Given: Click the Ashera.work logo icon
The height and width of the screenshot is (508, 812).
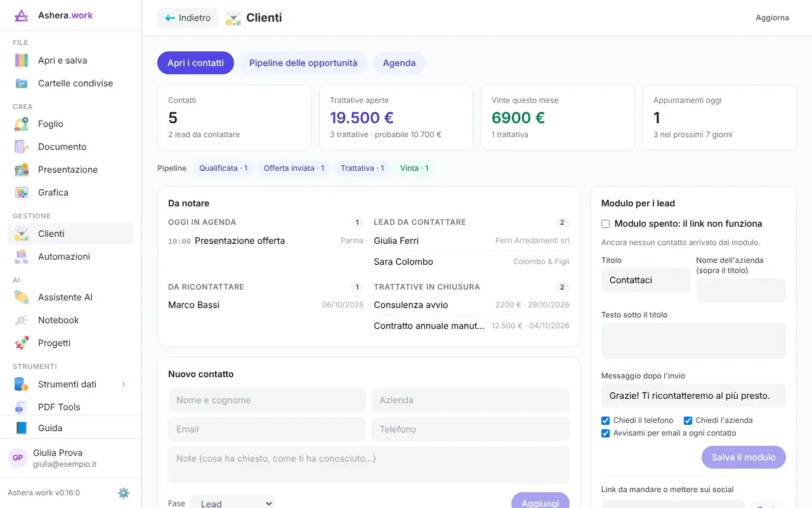Looking at the screenshot, I should 22,15.
